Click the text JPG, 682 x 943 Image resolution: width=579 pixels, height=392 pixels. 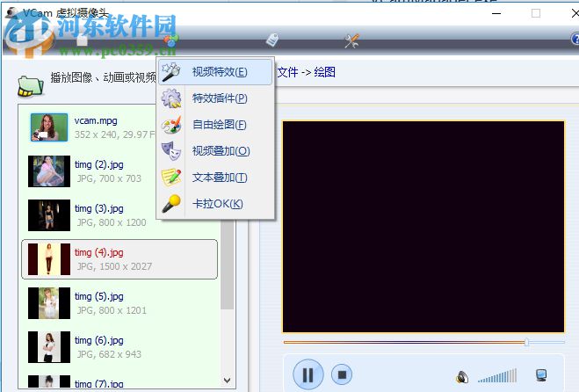[109, 354]
